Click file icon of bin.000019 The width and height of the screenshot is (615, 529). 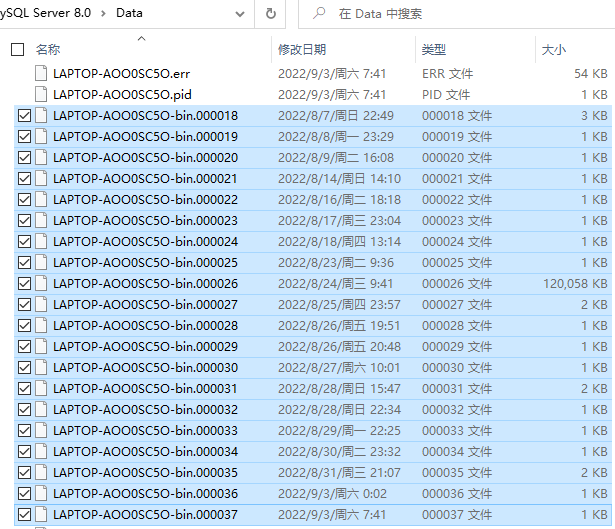pos(41,136)
